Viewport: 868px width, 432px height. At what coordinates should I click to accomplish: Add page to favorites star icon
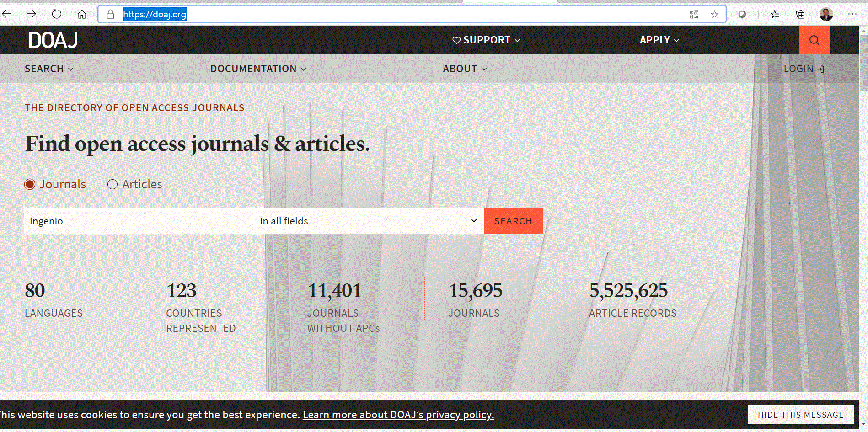[715, 14]
